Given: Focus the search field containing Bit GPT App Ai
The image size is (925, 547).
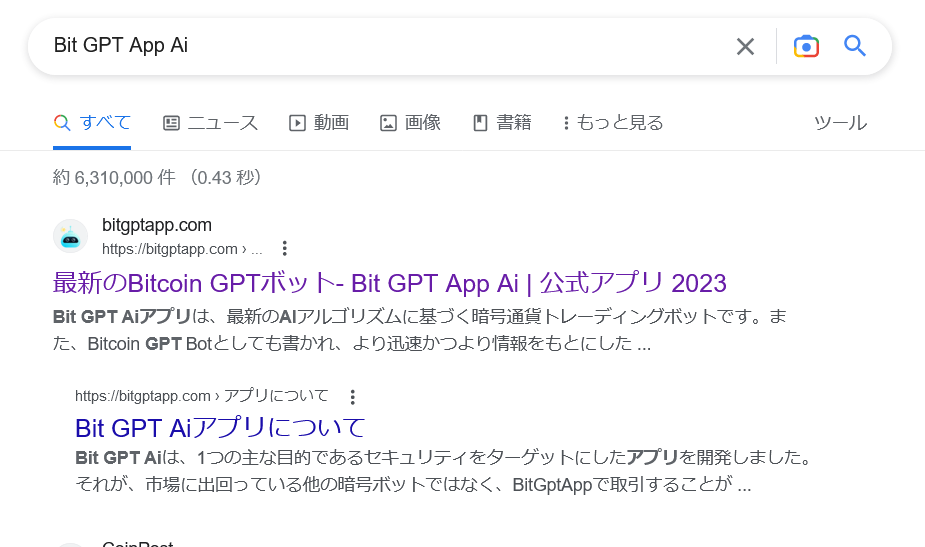Looking at the screenshot, I should [x=380, y=46].
